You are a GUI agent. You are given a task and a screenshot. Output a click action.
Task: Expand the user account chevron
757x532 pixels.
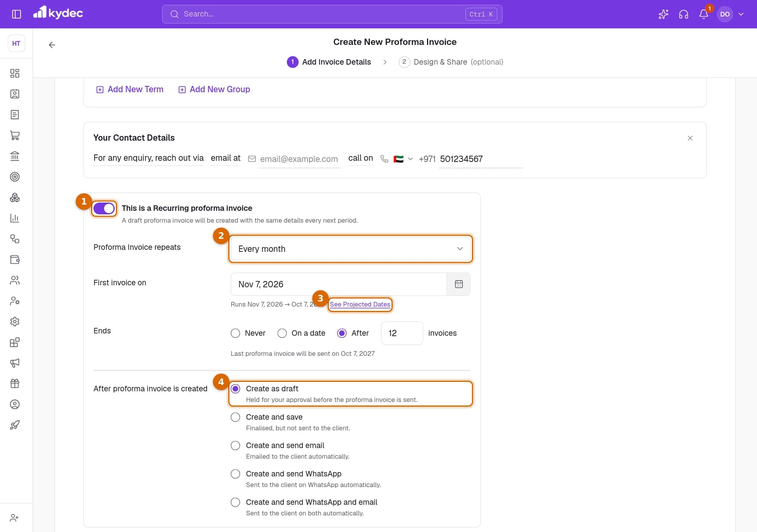tap(741, 14)
